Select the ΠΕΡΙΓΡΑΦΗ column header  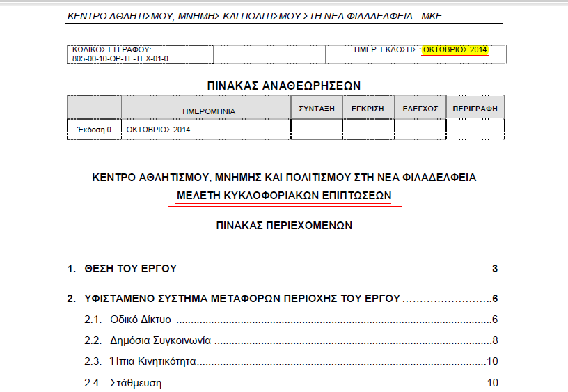pyautogui.click(x=475, y=109)
